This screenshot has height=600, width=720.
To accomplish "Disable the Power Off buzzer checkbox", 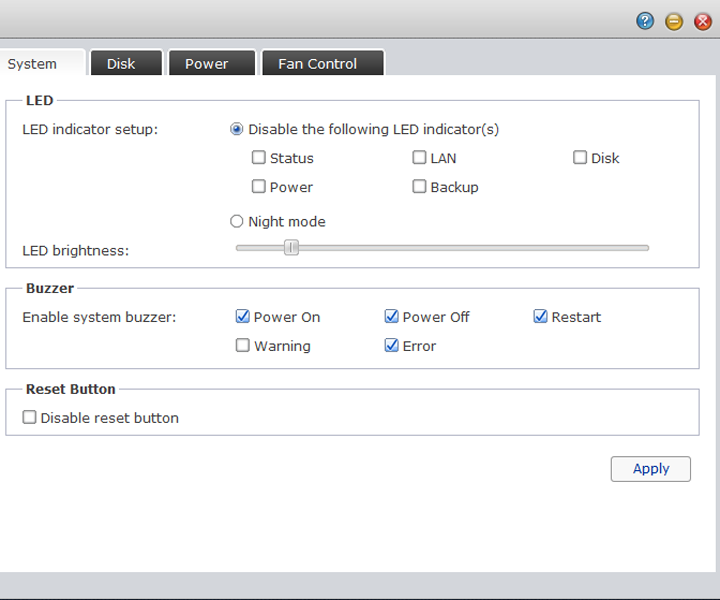I will tap(392, 317).
